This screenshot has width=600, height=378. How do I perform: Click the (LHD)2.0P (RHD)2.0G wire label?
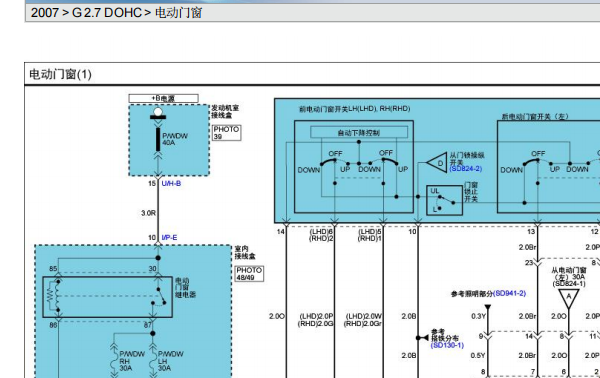[316, 320]
